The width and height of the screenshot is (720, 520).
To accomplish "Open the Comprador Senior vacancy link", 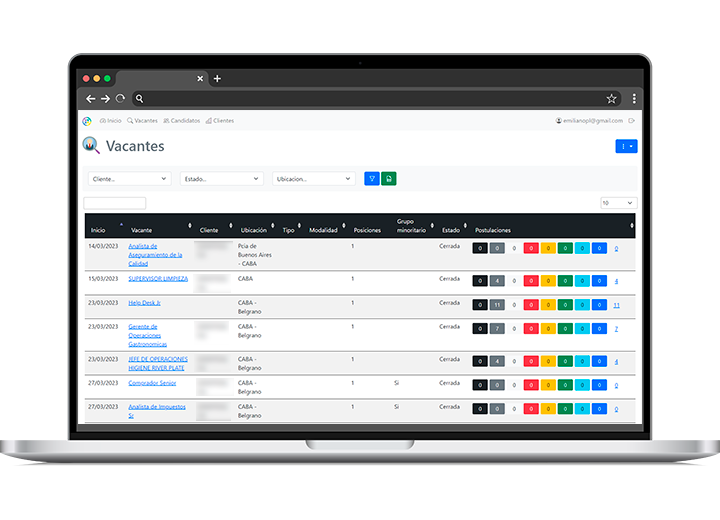I will 152,384.
